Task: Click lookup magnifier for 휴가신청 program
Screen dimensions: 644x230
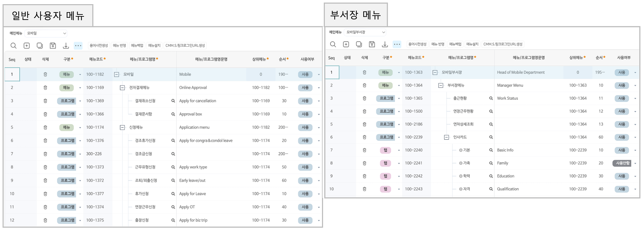Action: pyautogui.click(x=173, y=194)
